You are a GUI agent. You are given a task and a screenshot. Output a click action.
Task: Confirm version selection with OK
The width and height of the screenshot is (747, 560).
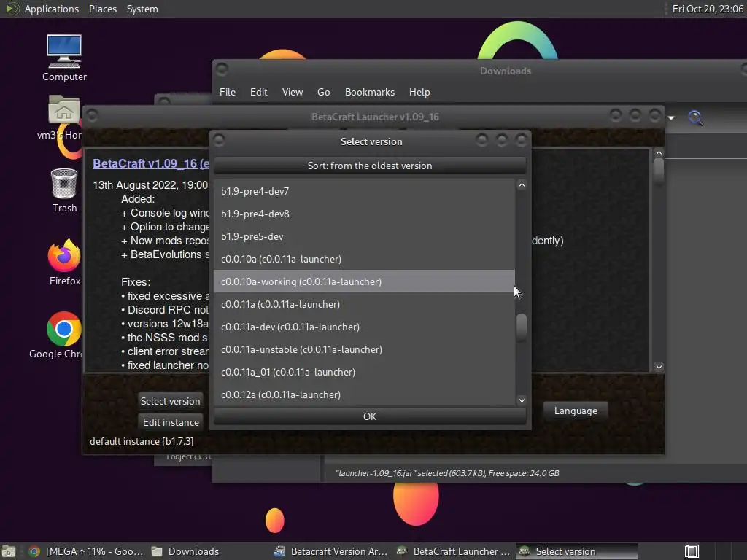[370, 416]
